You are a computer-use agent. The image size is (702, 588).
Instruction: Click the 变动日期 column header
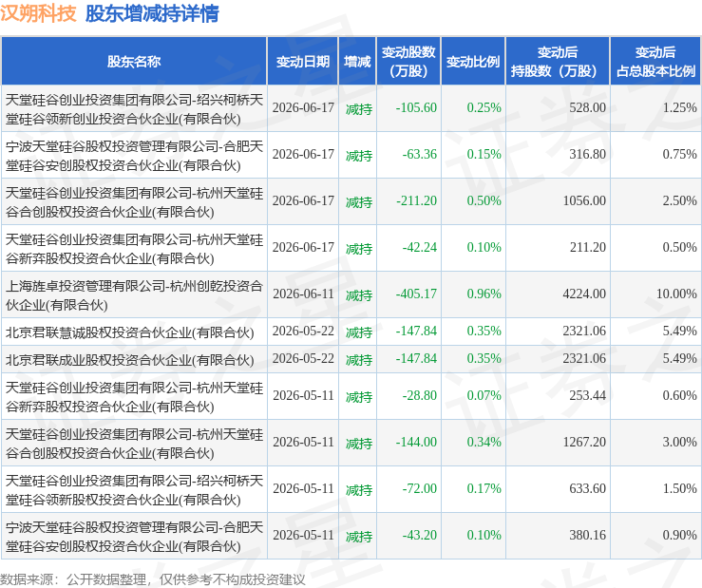(x=303, y=62)
